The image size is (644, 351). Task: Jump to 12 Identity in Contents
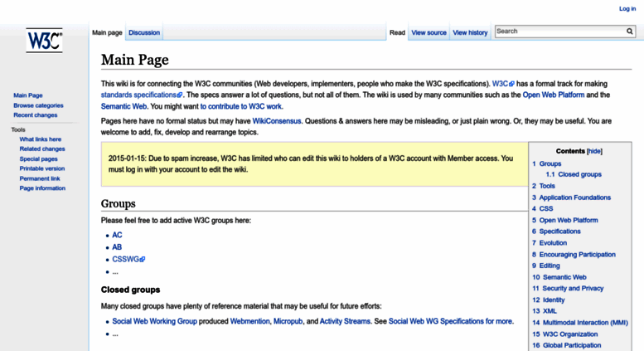click(549, 300)
